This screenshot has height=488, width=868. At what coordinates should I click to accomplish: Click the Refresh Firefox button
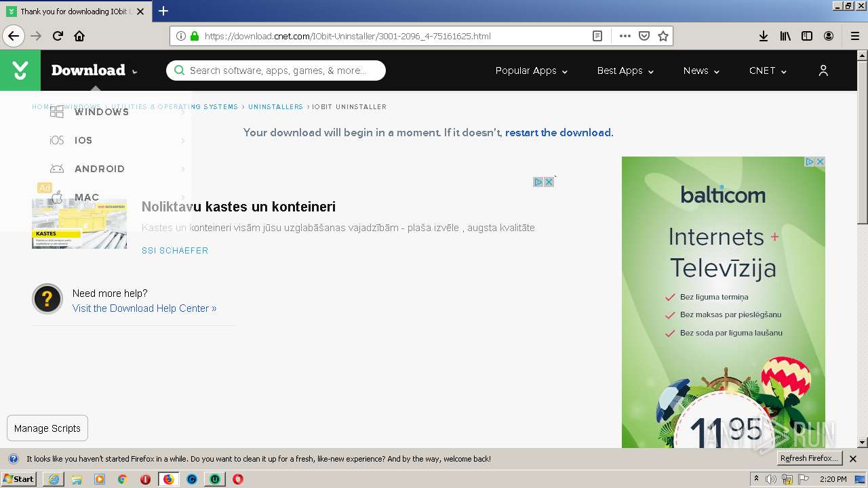click(x=809, y=459)
